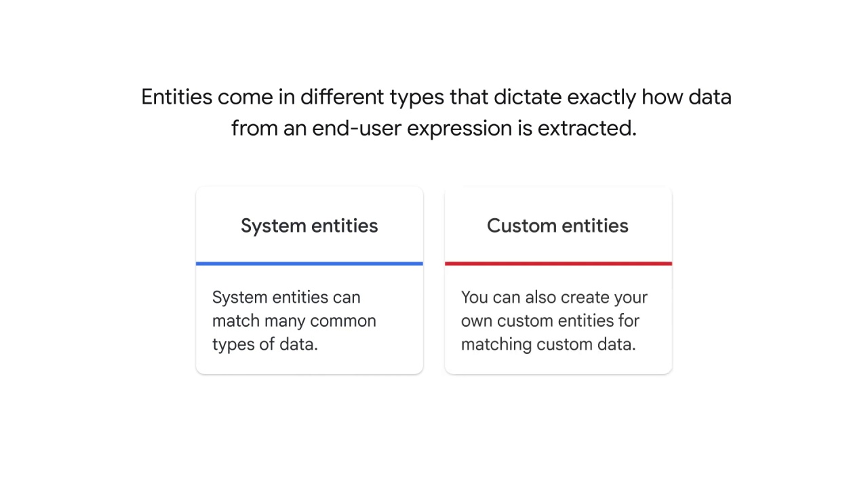
Task: Select the red divider under Custom entities
Action: 558,263
